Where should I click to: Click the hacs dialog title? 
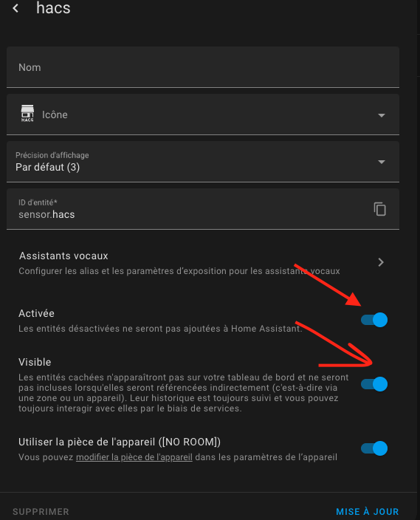(53, 8)
